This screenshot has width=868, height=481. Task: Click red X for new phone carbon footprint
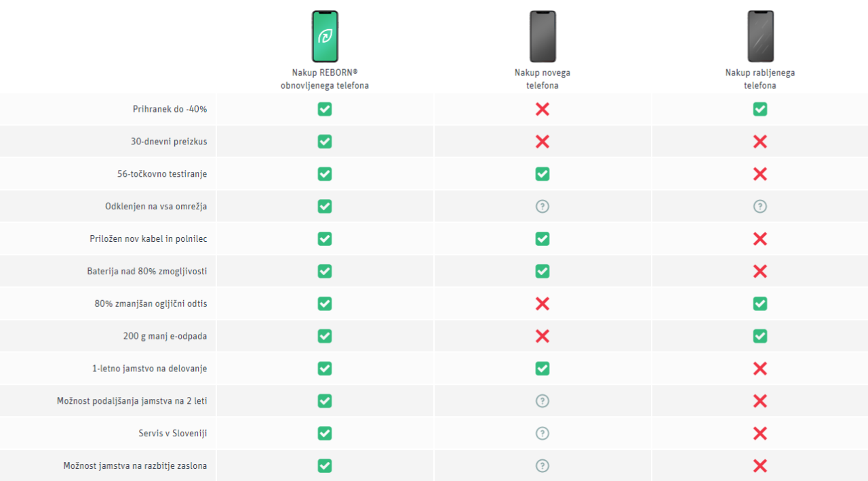[542, 304]
